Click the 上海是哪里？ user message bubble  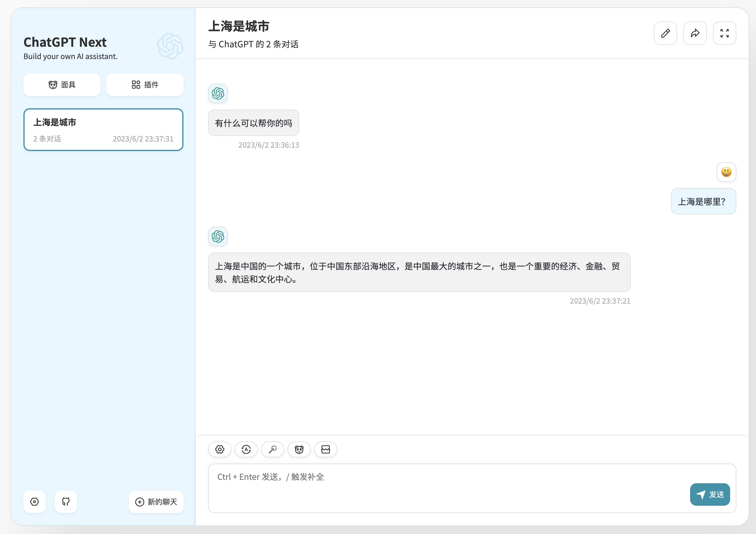[704, 201]
